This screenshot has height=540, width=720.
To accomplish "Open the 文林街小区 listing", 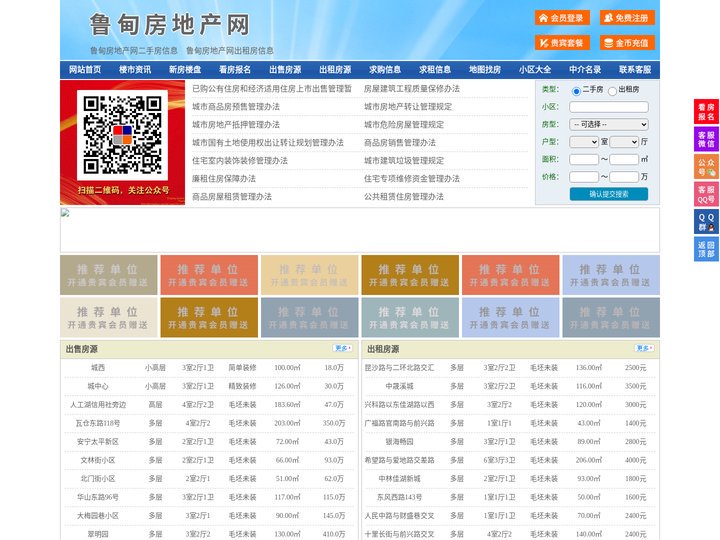I will pyautogui.click(x=98, y=460).
